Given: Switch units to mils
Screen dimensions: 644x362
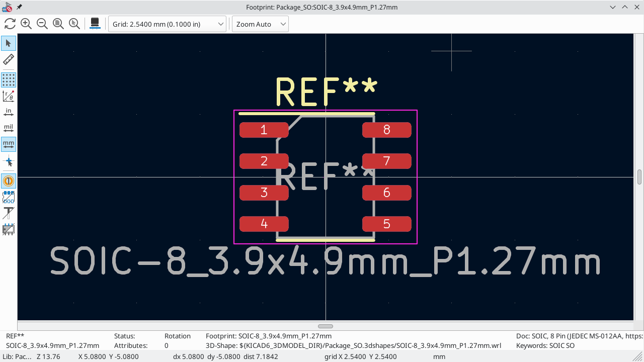Looking at the screenshot, I should point(9,128).
